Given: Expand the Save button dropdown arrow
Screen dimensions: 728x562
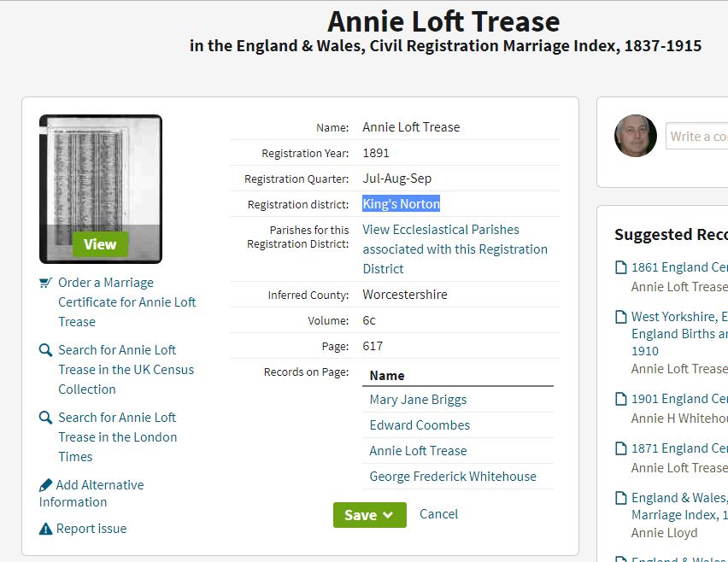Looking at the screenshot, I should point(388,515).
